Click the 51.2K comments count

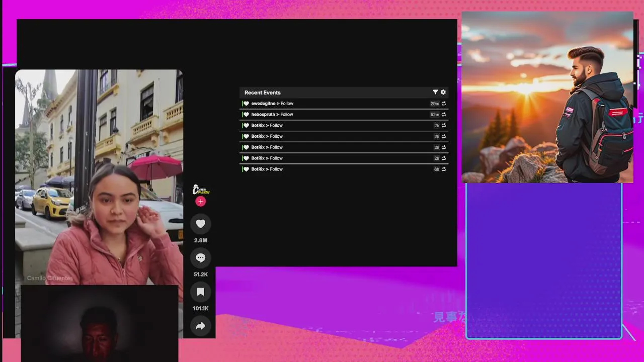(x=201, y=275)
